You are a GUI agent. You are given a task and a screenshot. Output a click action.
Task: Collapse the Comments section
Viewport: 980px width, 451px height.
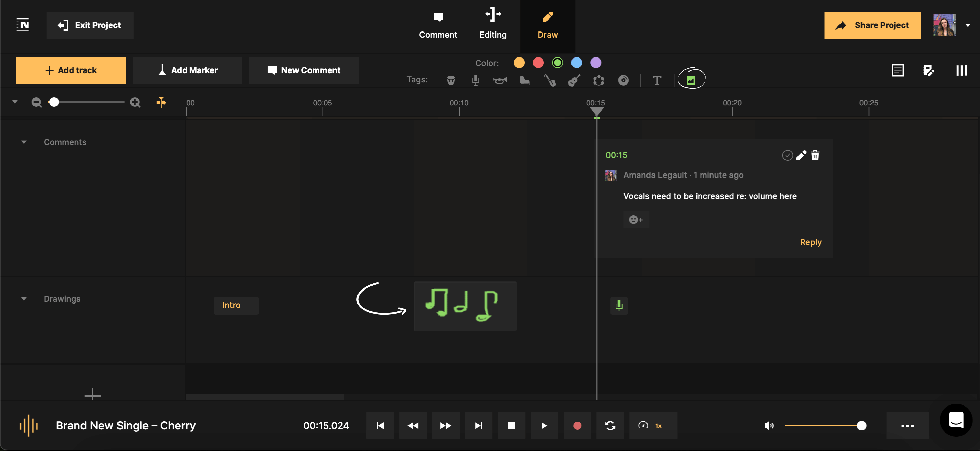point(24,142)
